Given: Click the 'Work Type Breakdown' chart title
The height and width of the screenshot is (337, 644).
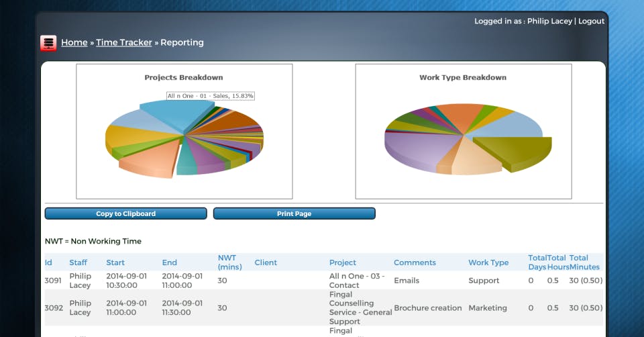Looking at the screenshot, I should [x=463, y=77].
